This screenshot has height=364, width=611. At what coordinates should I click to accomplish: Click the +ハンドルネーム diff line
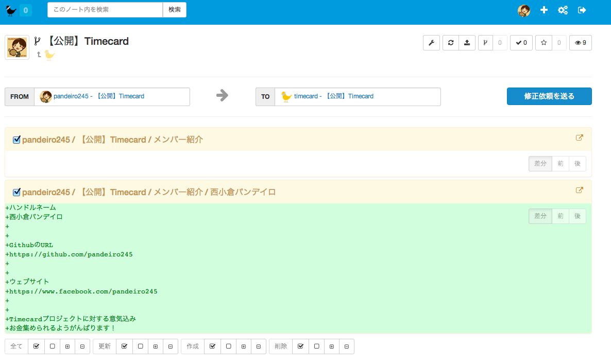[x=31, y=207]
